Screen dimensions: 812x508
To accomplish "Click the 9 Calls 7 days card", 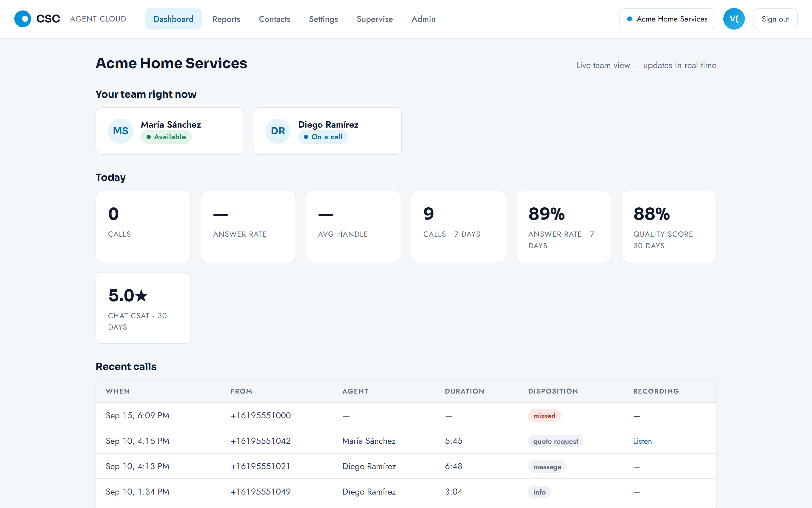I will tap(458, 227).
